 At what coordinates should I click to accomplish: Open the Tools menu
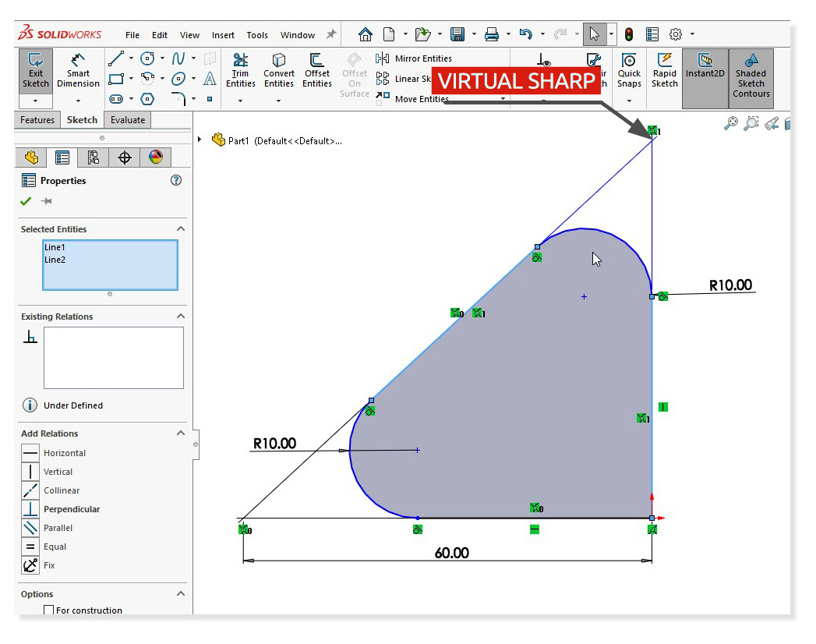tap(257, 34)
